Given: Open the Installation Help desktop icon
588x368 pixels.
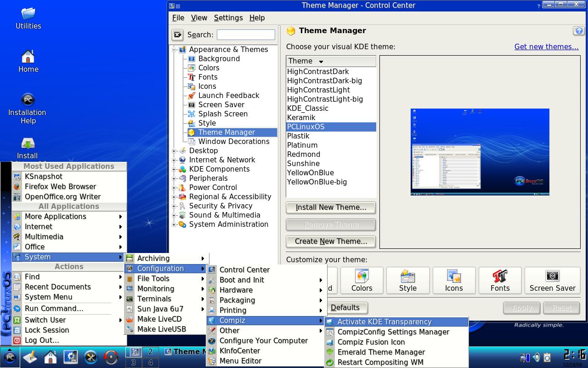Looking at the screenshot, I should point(28,109).
